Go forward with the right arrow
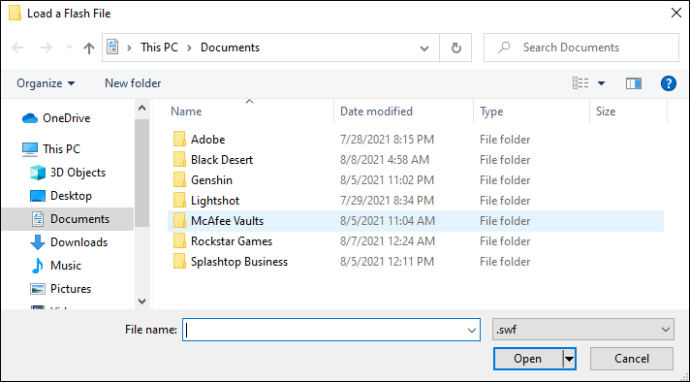690x382 pixels. (x=46, y=48)
